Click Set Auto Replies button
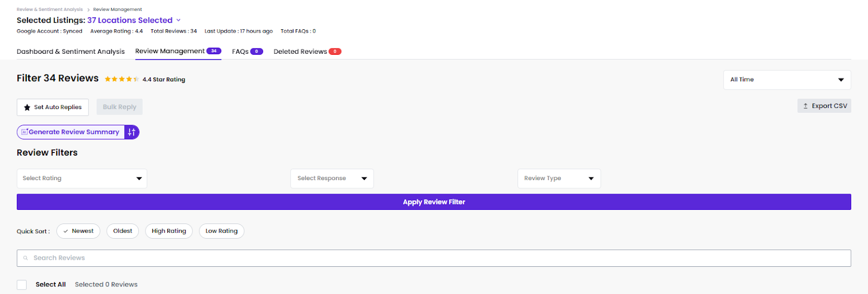Viewport: 868px width, 294px height. point(53,107)
